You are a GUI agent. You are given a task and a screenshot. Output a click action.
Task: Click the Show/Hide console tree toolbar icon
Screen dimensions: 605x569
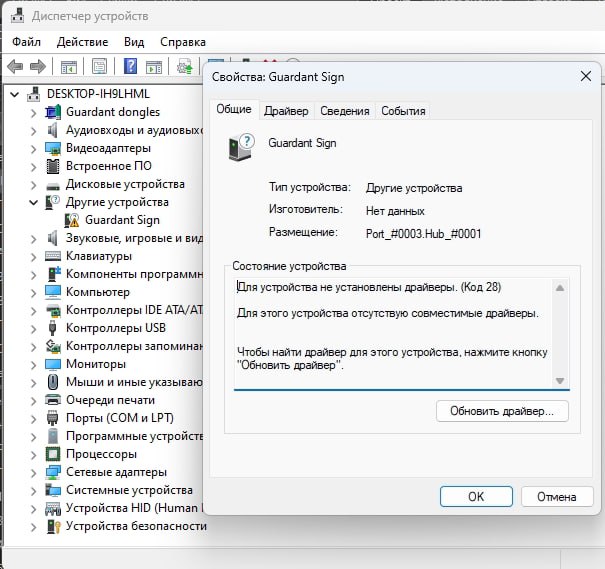point(69,67)
